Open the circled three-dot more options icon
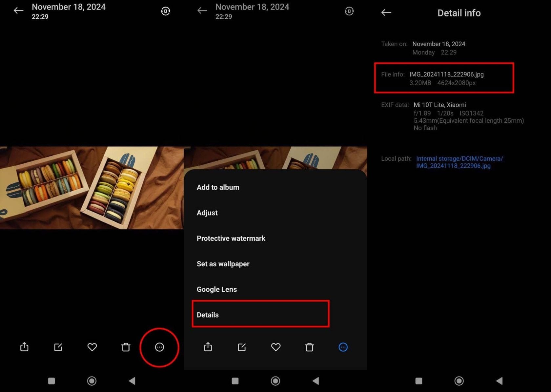This screenshot has width=551, height=392. (x=159, y=347)
